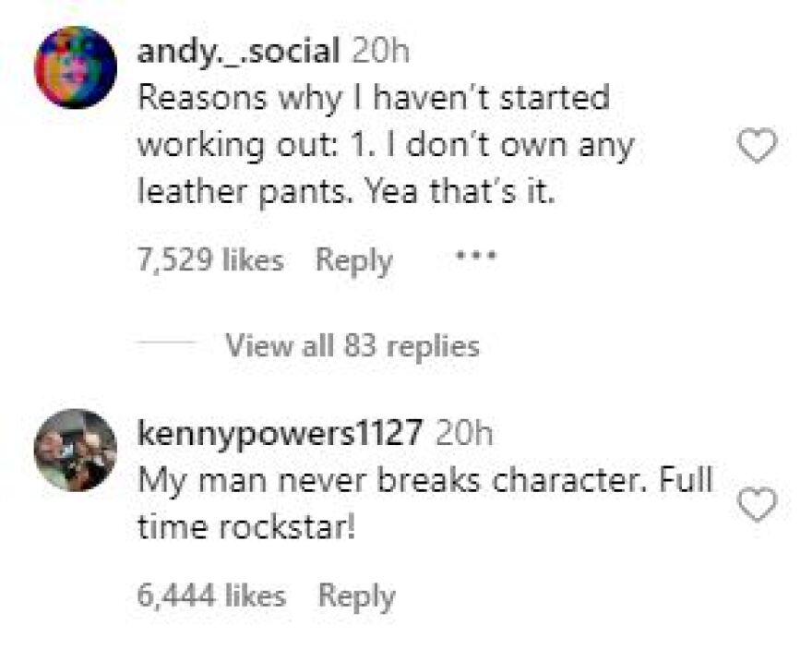
Task: Reply to the full time rockstar comment
Action: [356, 595]
